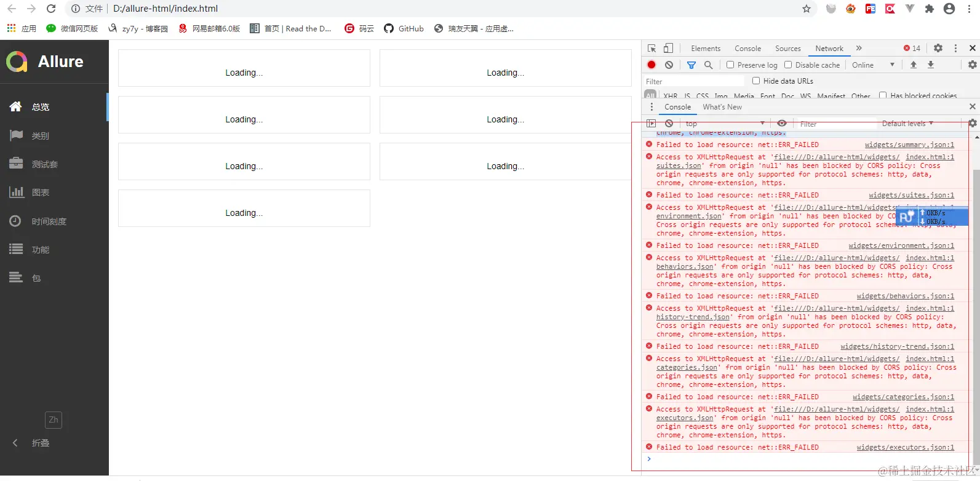The image size is (980, 481).
Task: Open the 功能 behaviors sidebar item
Action: pos(54,250)
